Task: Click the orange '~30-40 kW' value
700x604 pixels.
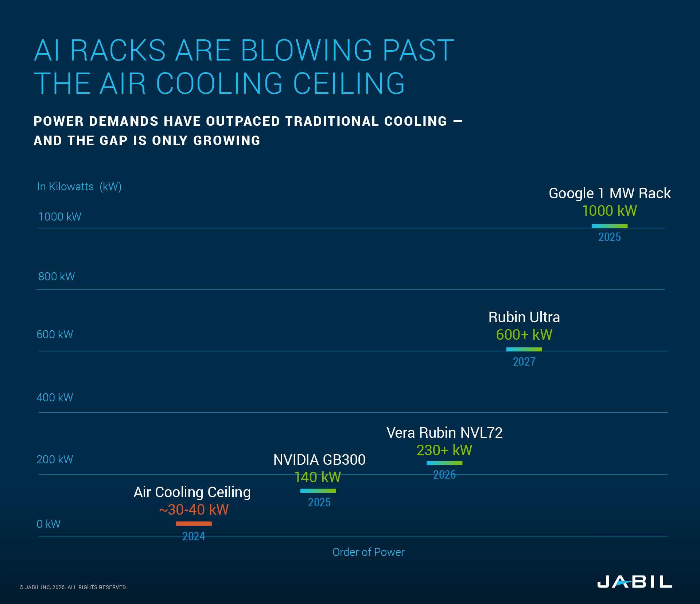Action: click(194, 510)
